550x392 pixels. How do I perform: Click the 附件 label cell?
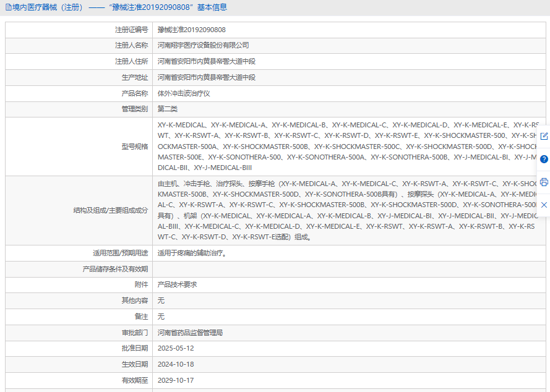(79, 284)
